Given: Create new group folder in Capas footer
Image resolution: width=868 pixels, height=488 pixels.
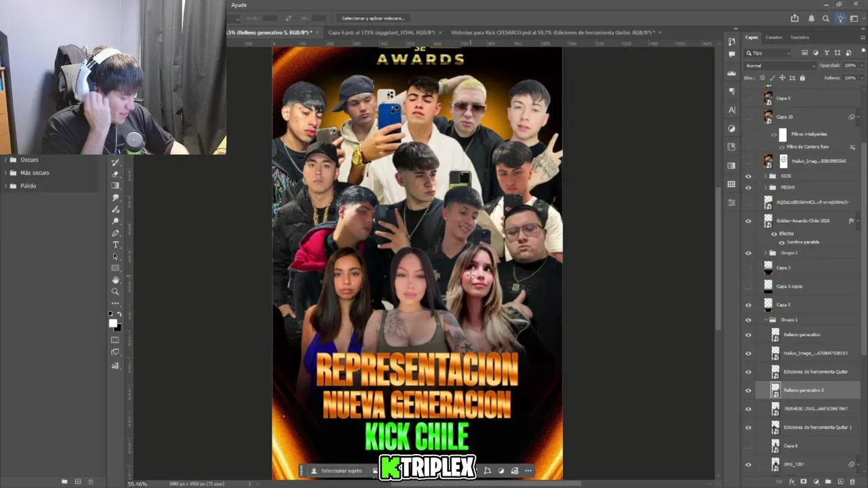Looking at the screenshot, I should 828,481.
